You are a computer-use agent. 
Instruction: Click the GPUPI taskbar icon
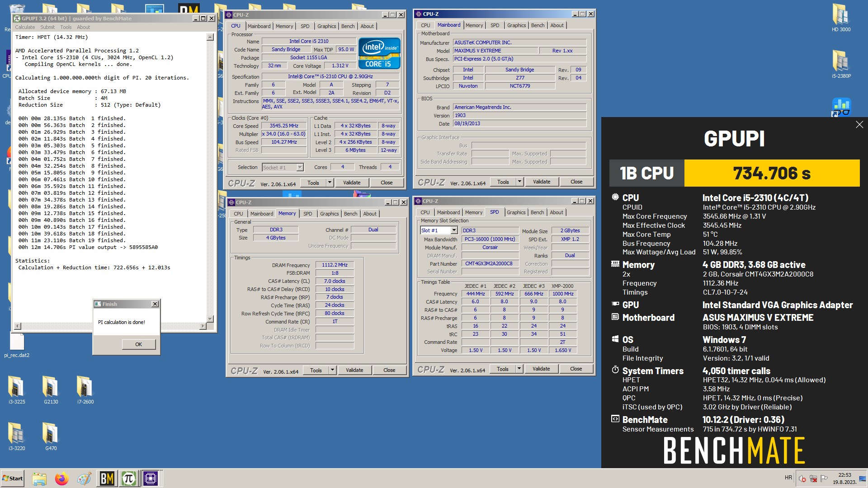(129, 479)
